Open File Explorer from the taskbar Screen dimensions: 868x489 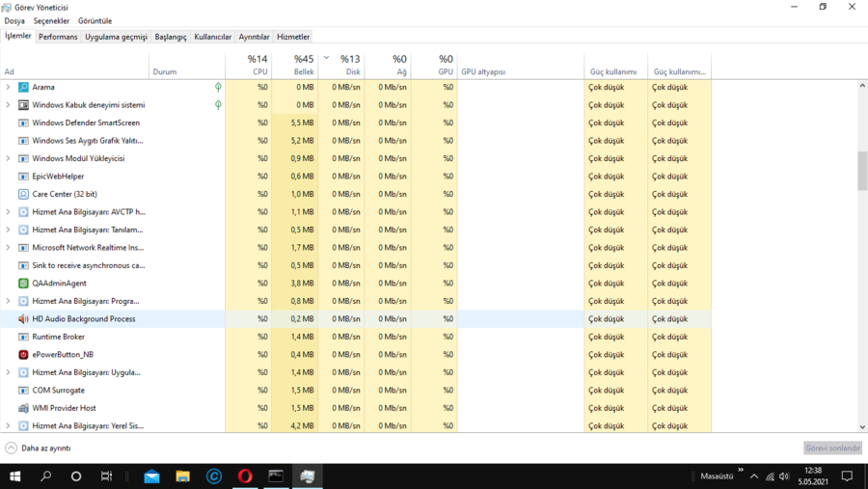(182, 476)
